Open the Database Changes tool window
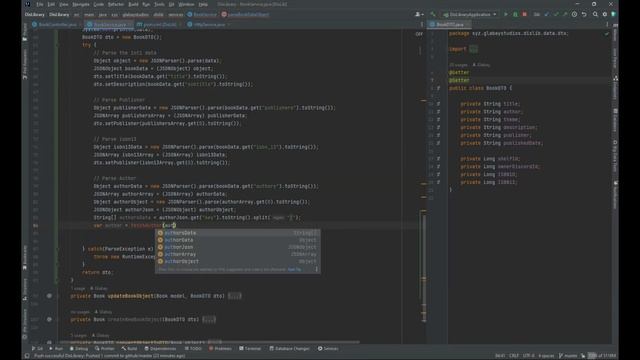 pos(289,349)
